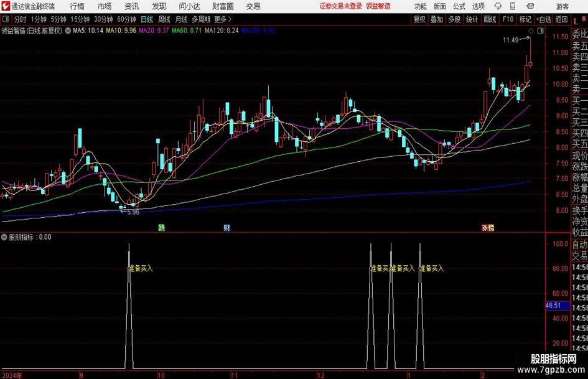Image resolution: width=588 pixels, height=379 pixels.
Task: Expand the 股朋指标 indicator dropdown arrow
Action: (4, 237)
